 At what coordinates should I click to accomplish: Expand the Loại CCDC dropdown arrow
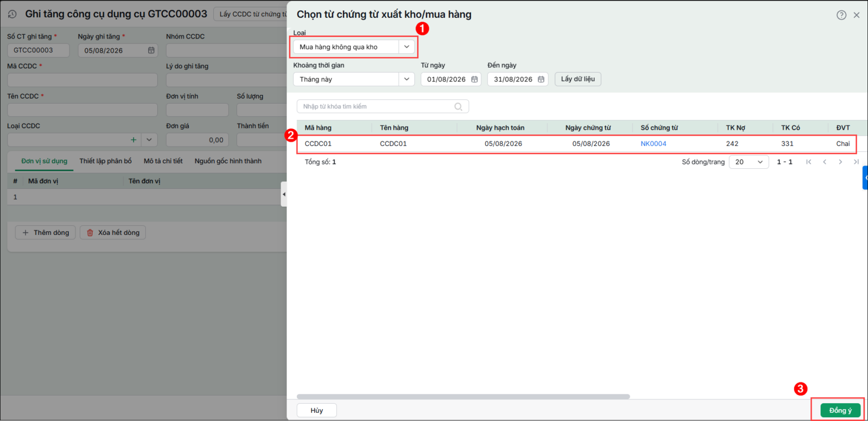[149, 140]
